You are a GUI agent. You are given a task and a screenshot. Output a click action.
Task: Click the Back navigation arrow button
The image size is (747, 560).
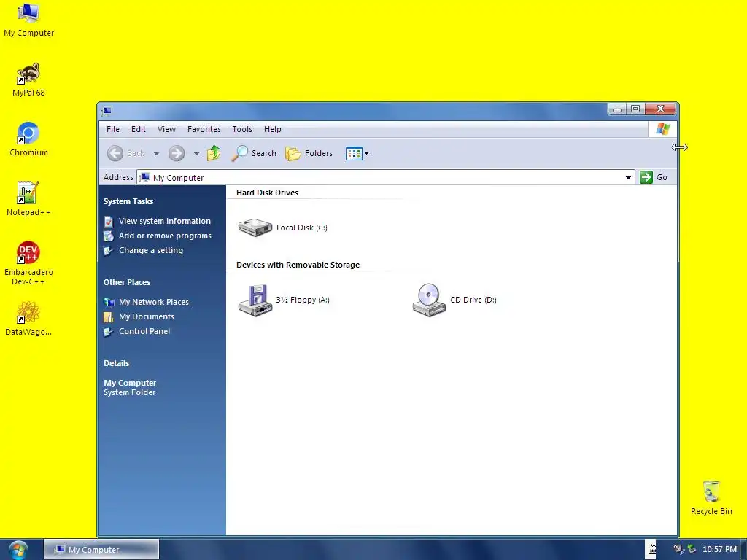[125, 153]
